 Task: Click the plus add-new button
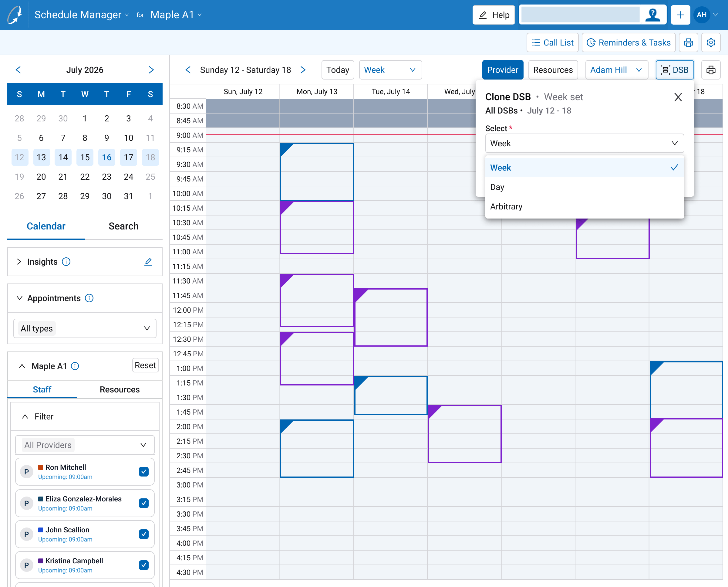[x=680, y=15]
